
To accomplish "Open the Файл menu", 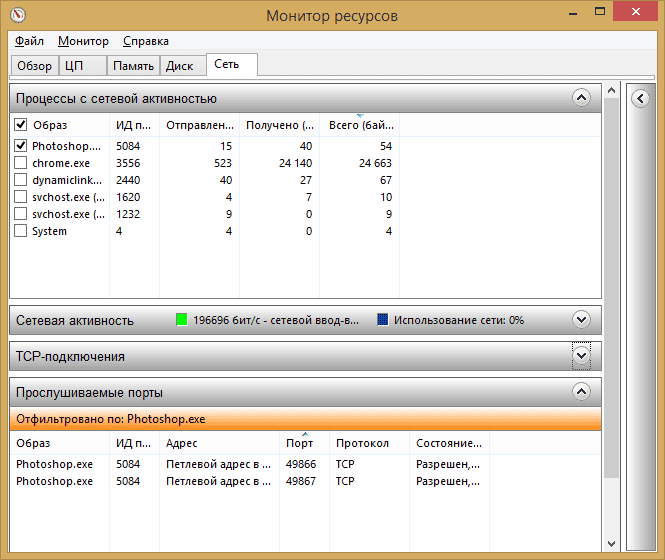I will tap(30, 41).
